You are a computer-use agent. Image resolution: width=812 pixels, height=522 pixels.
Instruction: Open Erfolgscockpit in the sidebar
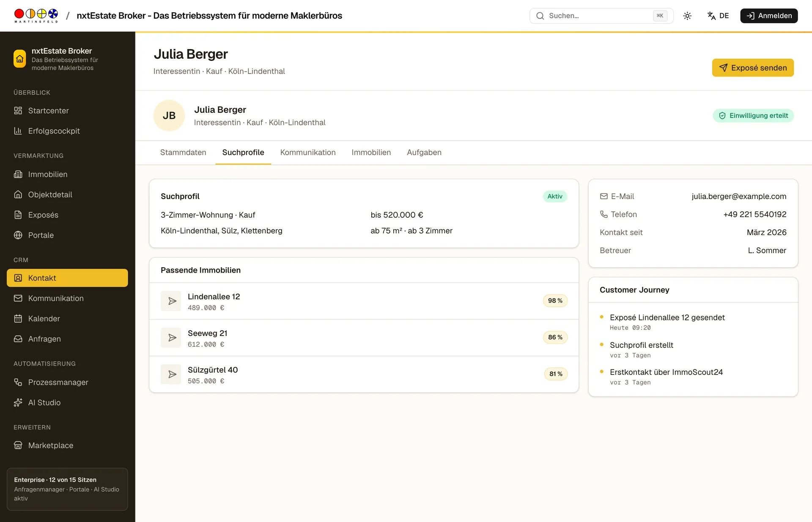[x=67, y=131]
